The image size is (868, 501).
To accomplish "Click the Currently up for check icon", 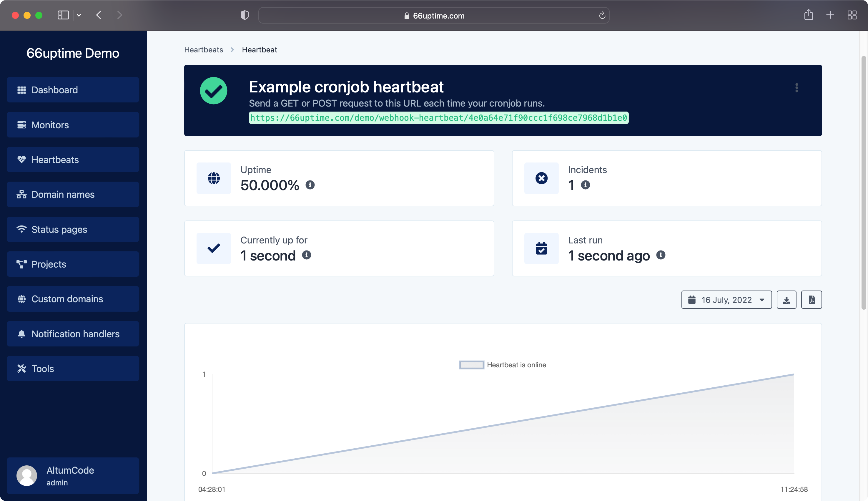I will tap(214, 248).
